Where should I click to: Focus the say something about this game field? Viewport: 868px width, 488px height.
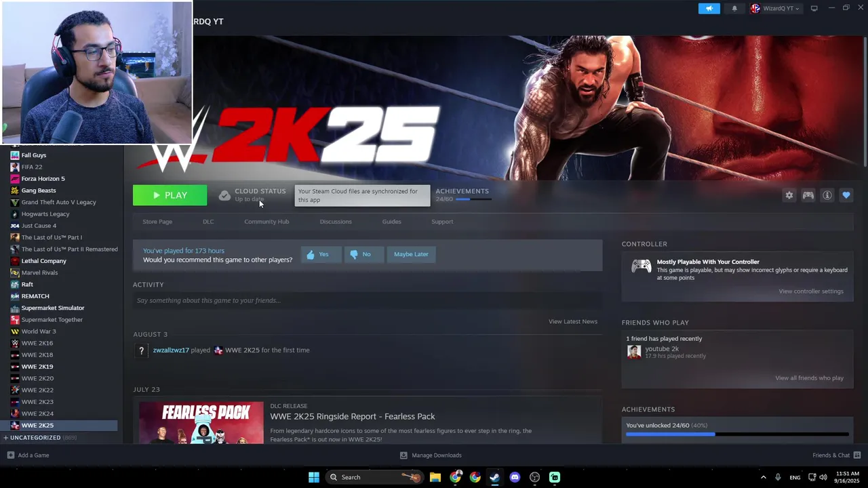coord(368,300)
